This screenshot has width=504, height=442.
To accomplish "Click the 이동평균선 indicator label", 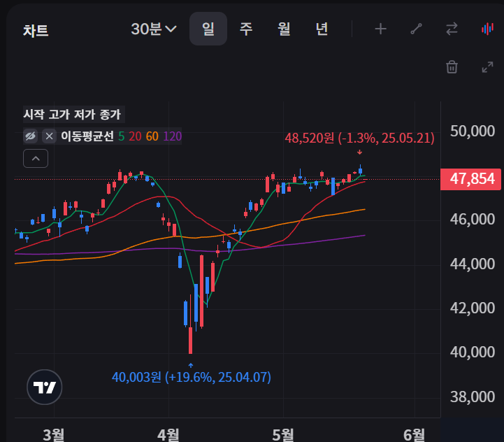I will [x=87, y=136].
